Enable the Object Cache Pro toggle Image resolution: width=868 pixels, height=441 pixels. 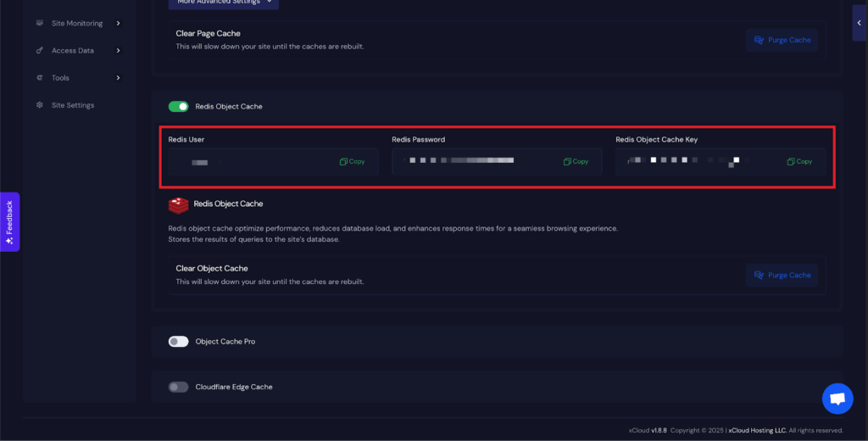(x=178, y=342)
